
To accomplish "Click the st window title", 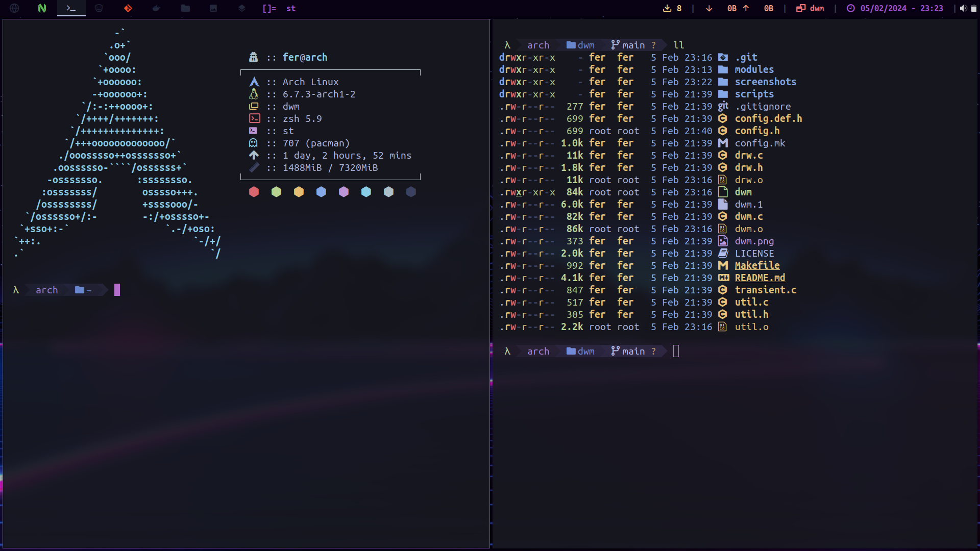I will pos(291,8).
